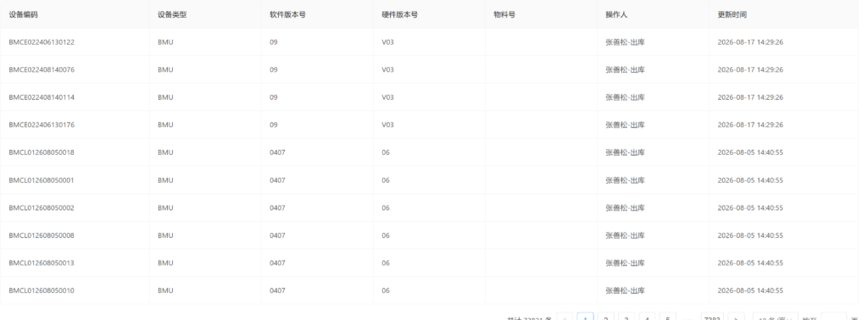This screenshot has height=320, width=868.
Task: Click software version 09 in row BMCE022406130176
Action: [274, 125]
